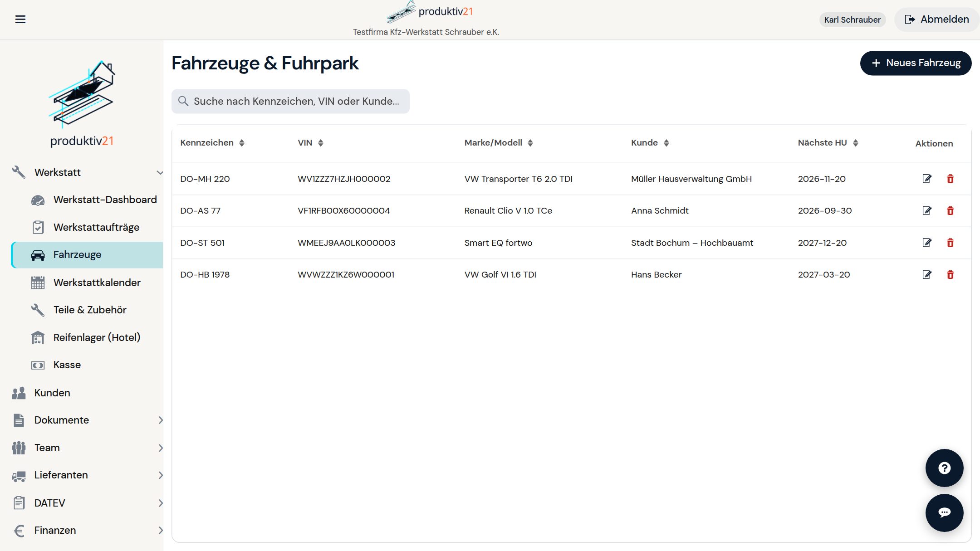Delete vehicle DO-AS 77
The image size is (980, 551).
[950, 210]
